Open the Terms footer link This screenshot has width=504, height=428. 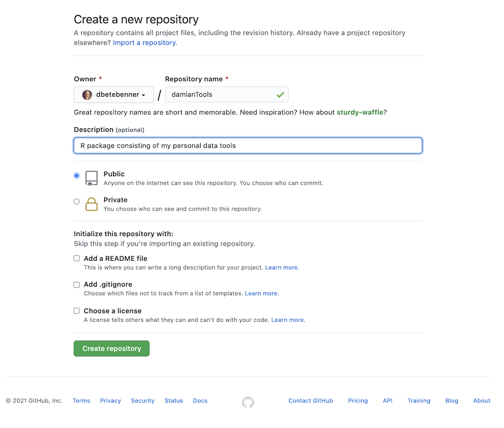pos(81,401)
